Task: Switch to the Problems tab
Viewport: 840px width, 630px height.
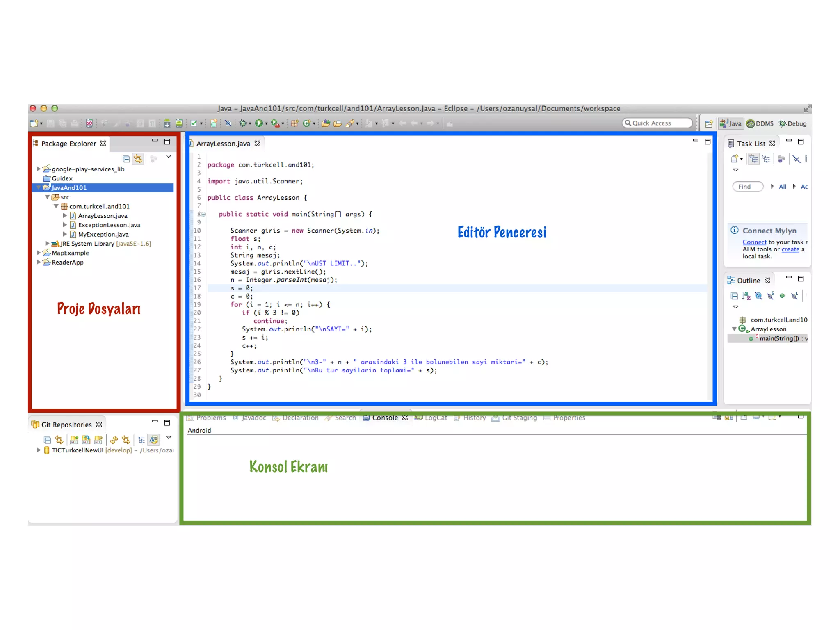Action: (211, 418)
